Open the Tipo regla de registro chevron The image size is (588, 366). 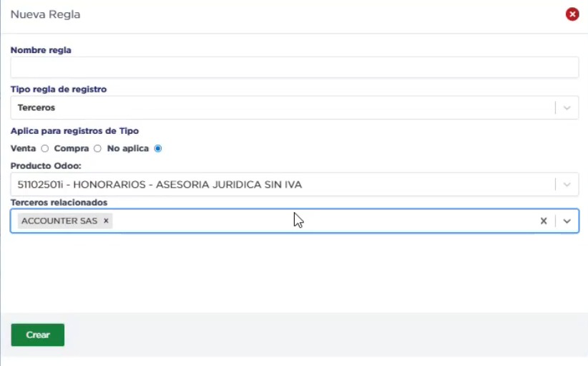[567, 107]
